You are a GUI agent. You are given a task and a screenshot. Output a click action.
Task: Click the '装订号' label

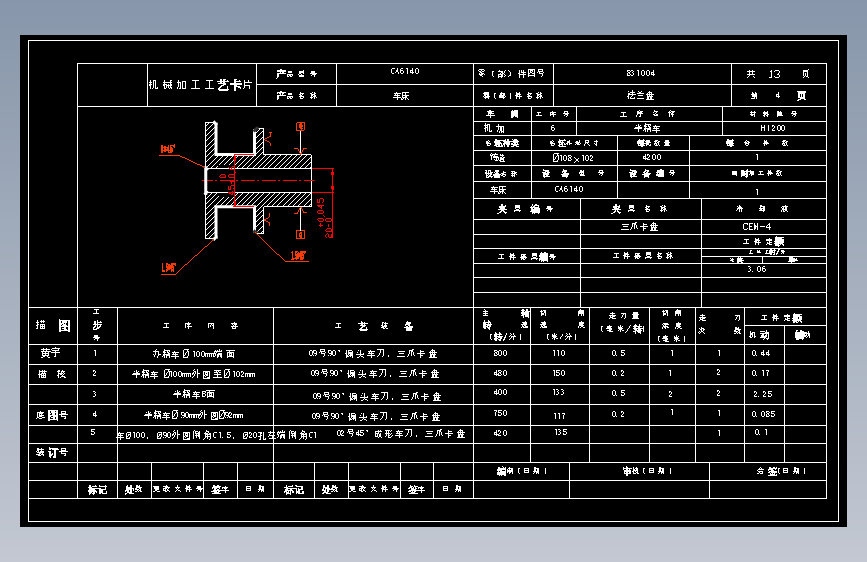point(51,452)
